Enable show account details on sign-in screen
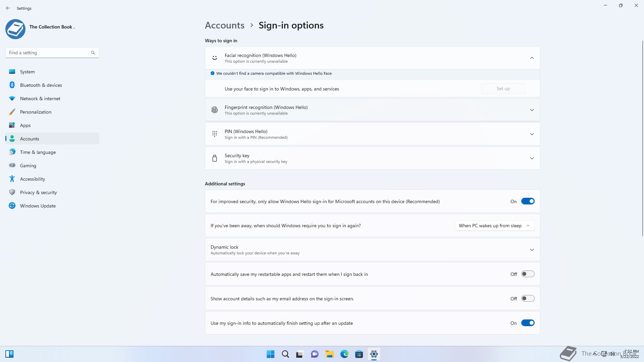Image resolution: width=644 pixels, height=362 pixels. [528, 298]
